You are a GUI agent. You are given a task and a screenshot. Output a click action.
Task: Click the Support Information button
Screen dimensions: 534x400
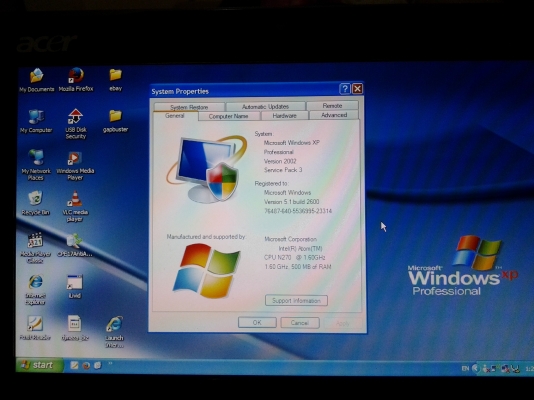(x=296, y=301)
